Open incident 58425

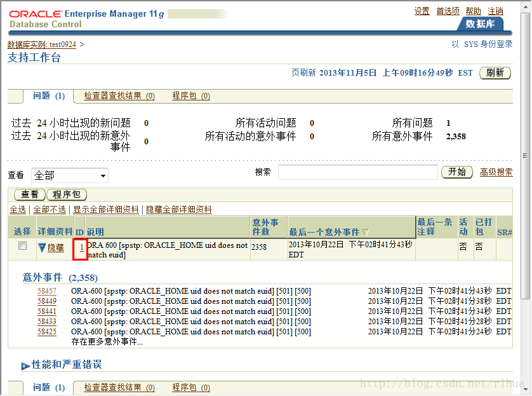(x=47, y=332)
